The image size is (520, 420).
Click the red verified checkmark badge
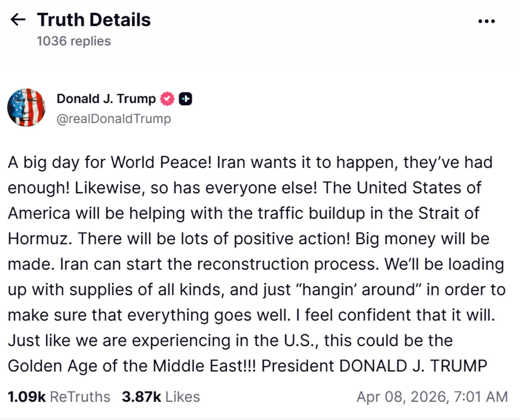(167, 99)
